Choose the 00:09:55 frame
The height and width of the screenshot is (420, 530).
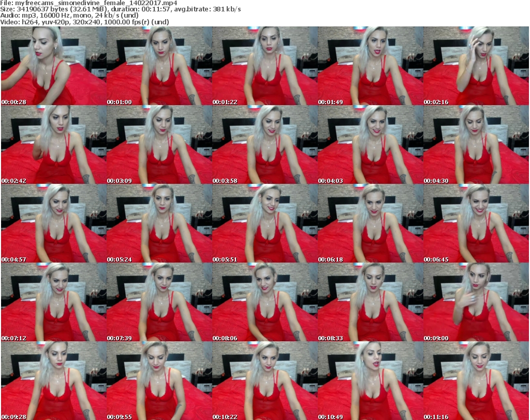tap(159, 381)
